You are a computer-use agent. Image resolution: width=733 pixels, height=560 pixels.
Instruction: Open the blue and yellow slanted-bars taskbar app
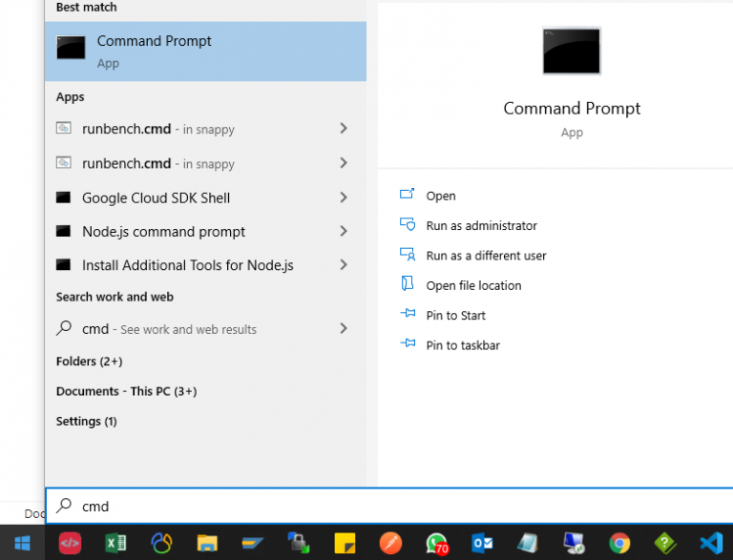coord(253,543)
